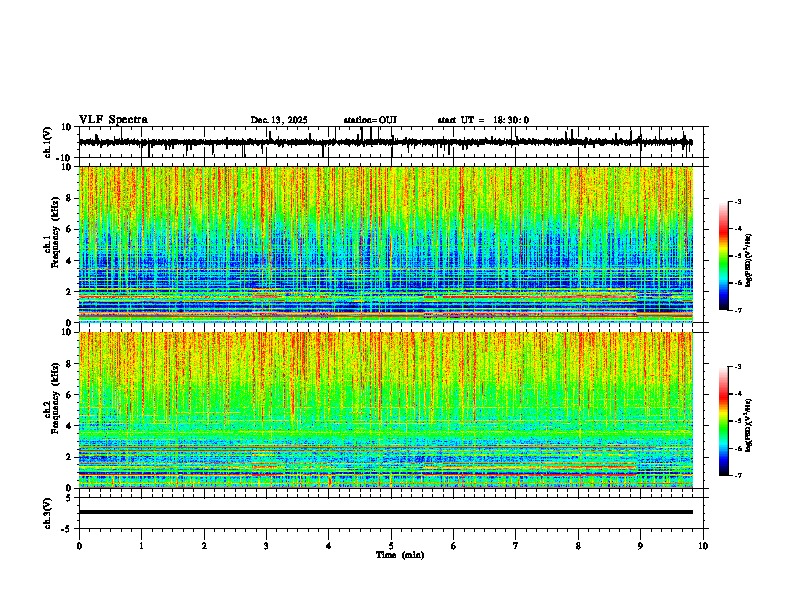Click the "Time (min)" axis label
Screen dimensions: 792x612
click(400, 555)
